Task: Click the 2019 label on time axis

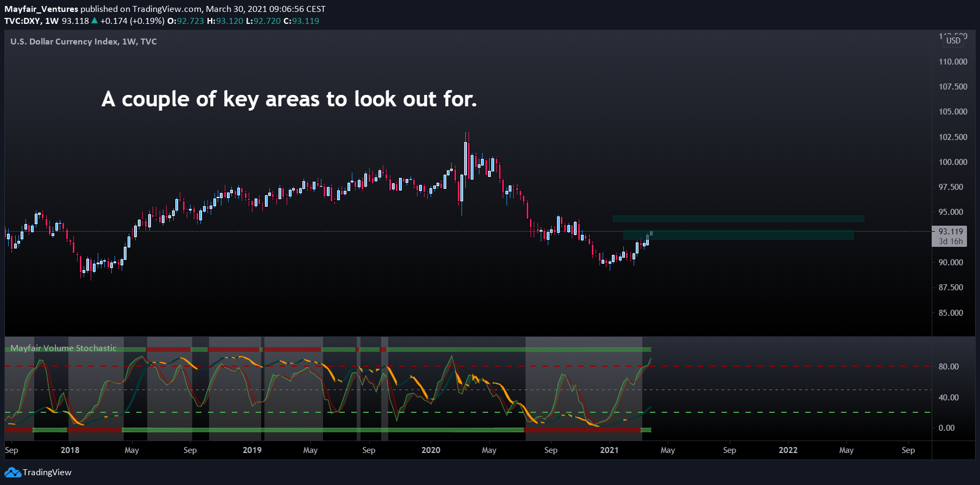Action: (252, 450)
